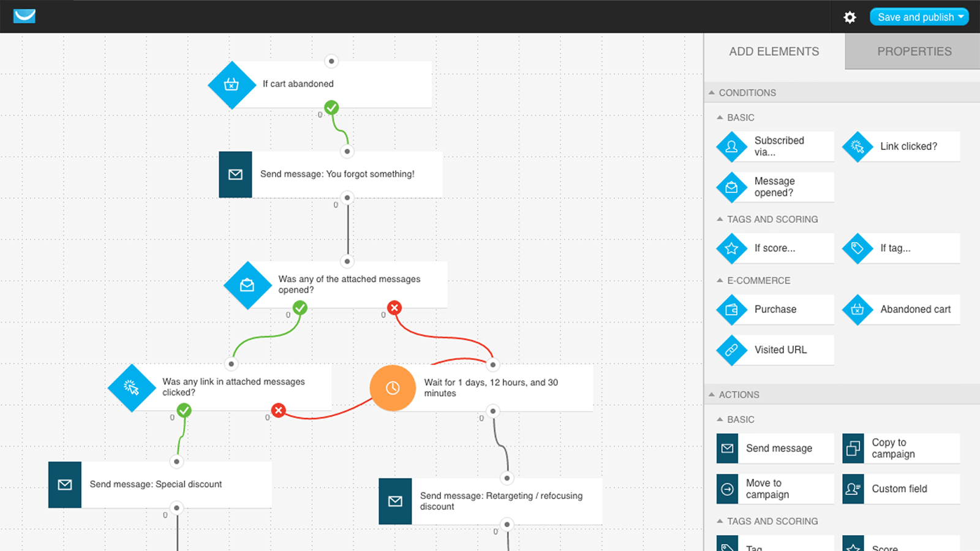Click the input connector above the Wait node

(493, 365)
